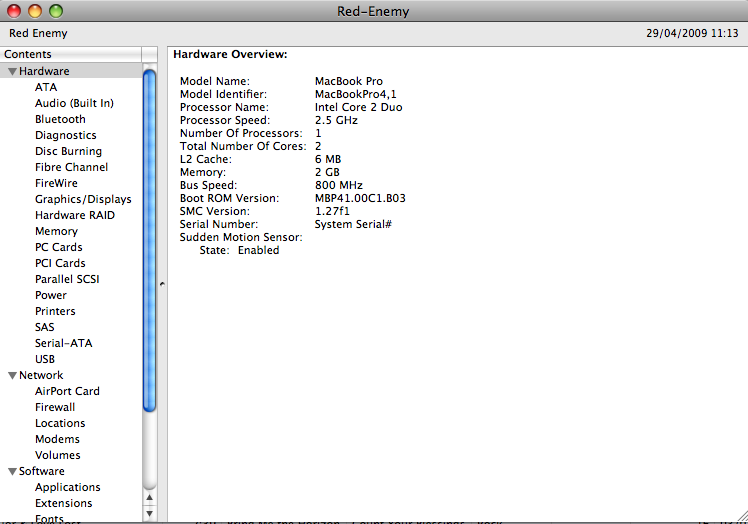This screenshot has width=748, height=524.
Task: Click the Sudden Motion Sensor label
Action: click(241, 237)
